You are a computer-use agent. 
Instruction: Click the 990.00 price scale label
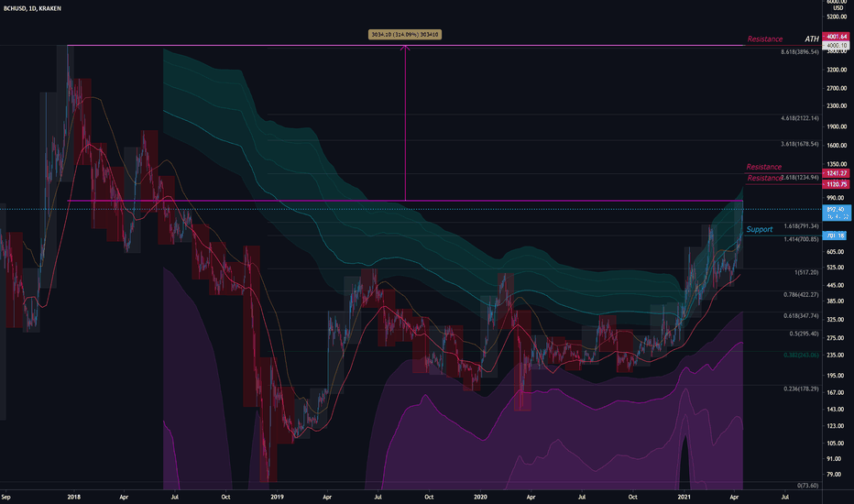tap(836, 198)
